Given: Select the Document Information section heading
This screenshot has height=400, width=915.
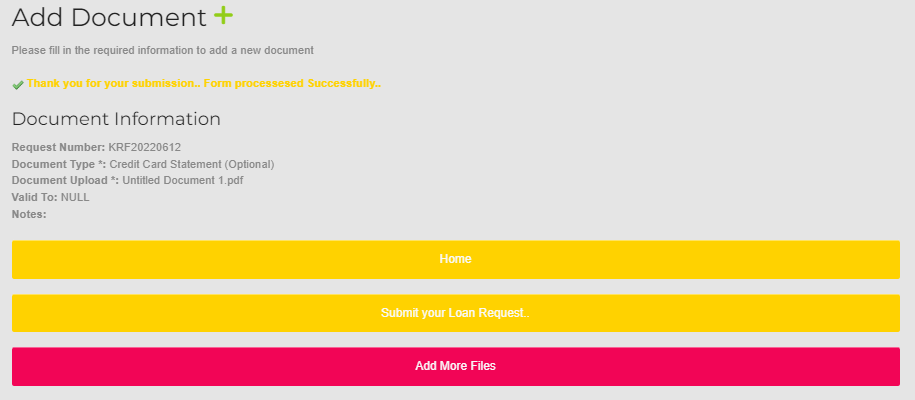Looking at the screenshot, I should 116,119.
